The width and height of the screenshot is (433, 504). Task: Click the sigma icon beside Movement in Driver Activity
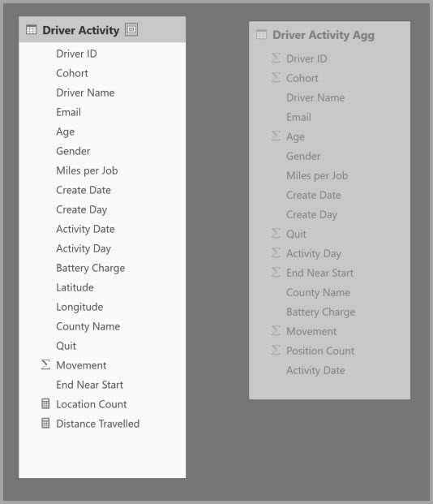coord(45,364)
